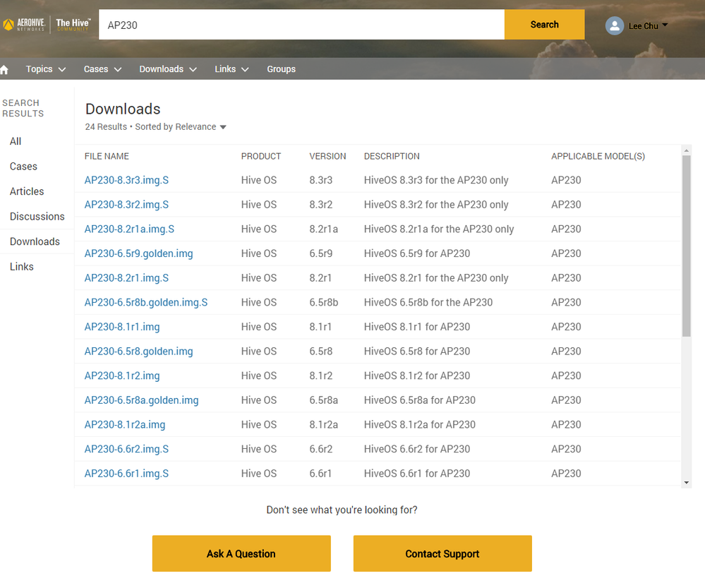Expand the Cases navigation menu
705x588 pixels.
[x=102, y=69]
